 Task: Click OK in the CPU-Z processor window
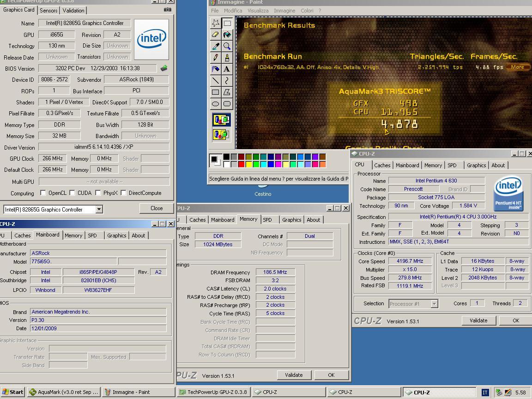pyautogui.click(x=516, y=320)
